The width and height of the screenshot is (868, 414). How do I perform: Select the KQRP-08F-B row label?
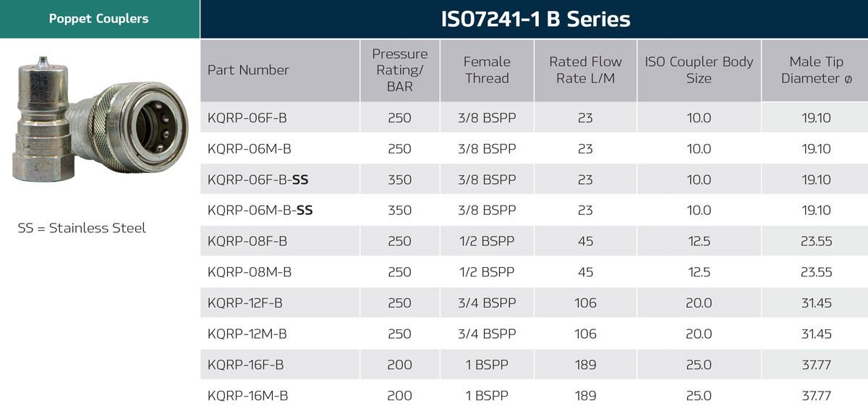point(247,241)
